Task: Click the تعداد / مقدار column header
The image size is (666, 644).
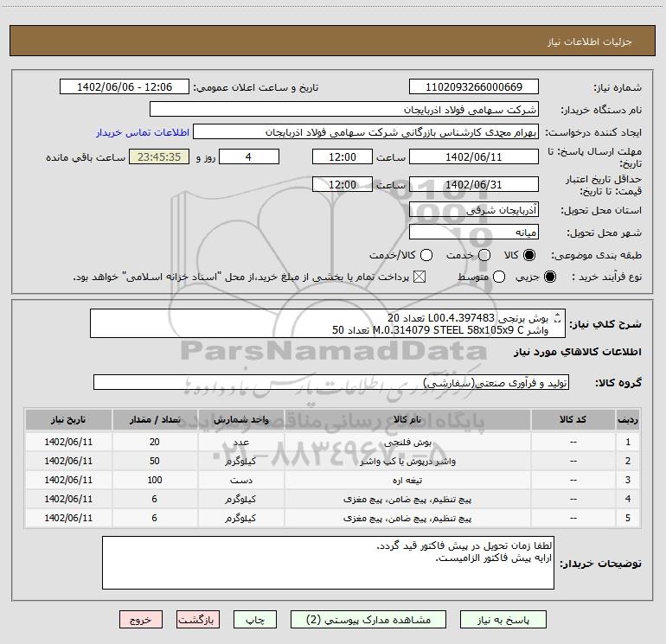Action: pyautogui.click(x=155, y=419)
